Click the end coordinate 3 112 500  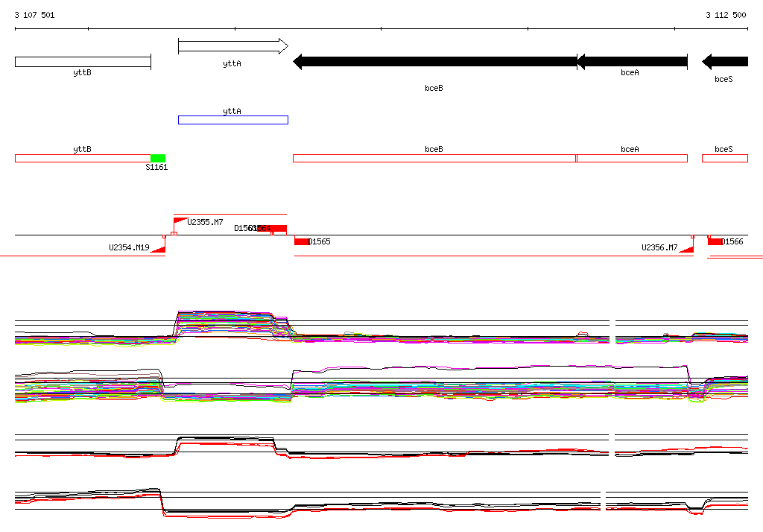pos(726,15)
